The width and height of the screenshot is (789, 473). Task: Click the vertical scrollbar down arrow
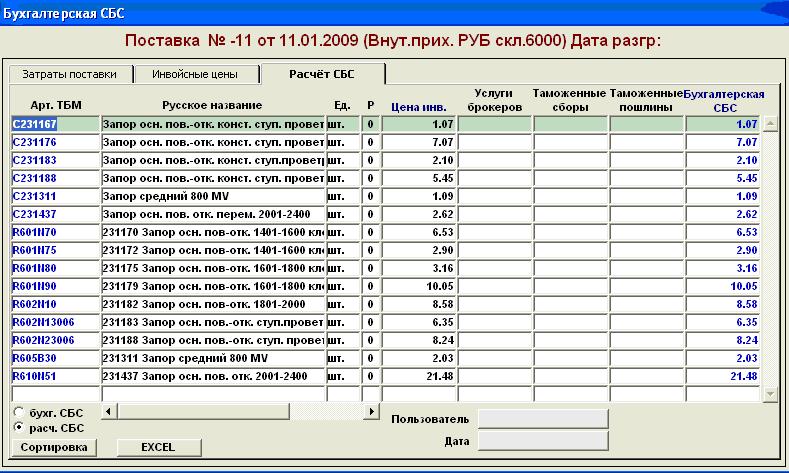coord(770,394)
